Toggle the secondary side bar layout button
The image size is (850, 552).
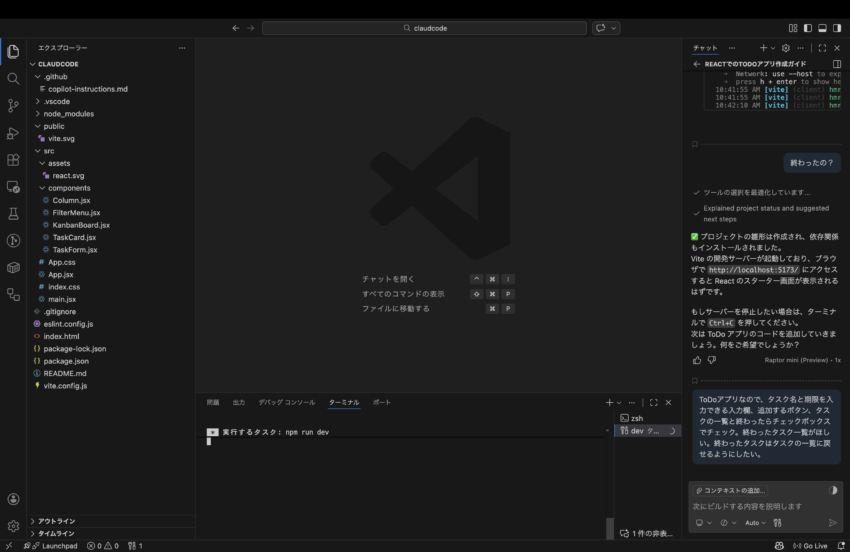(837, 28)
